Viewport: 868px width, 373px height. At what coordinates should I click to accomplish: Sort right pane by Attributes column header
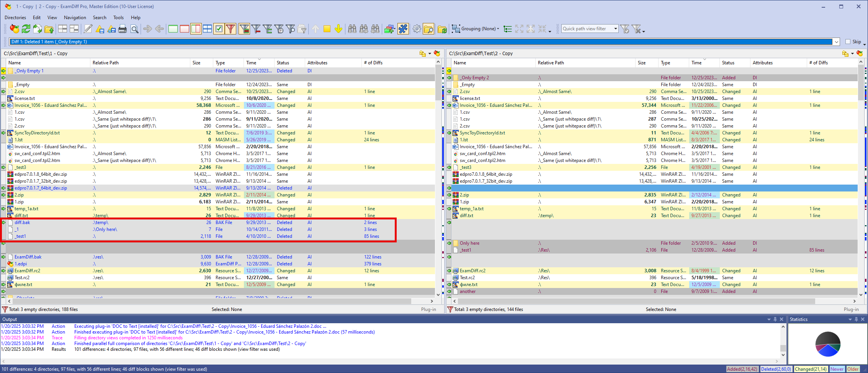(778, 63)
